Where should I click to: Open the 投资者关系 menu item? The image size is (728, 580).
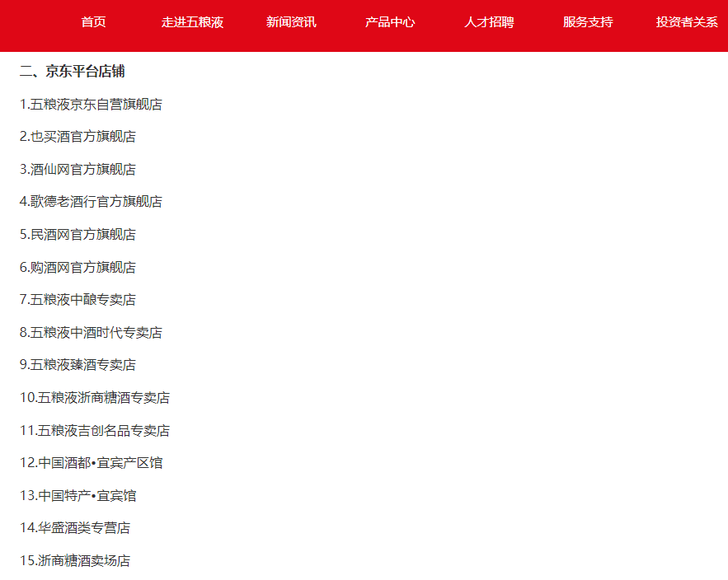point(687,23)
